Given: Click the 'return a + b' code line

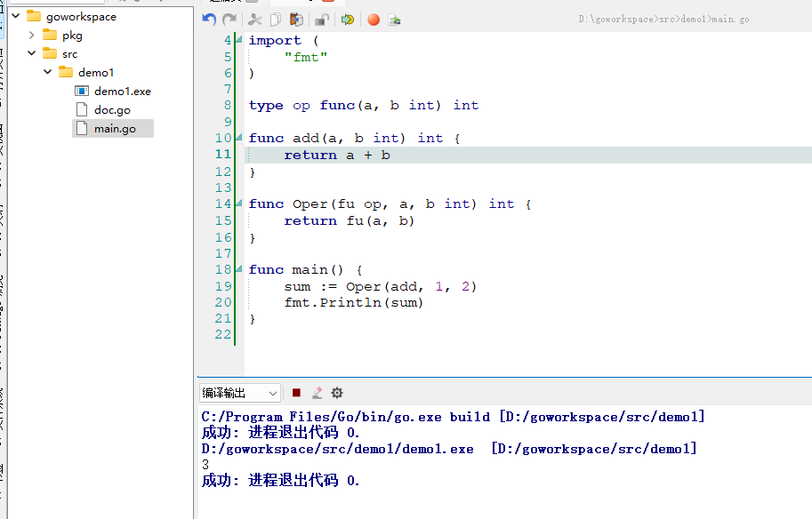Looking at the screenshot, I should tap(336, 156).
